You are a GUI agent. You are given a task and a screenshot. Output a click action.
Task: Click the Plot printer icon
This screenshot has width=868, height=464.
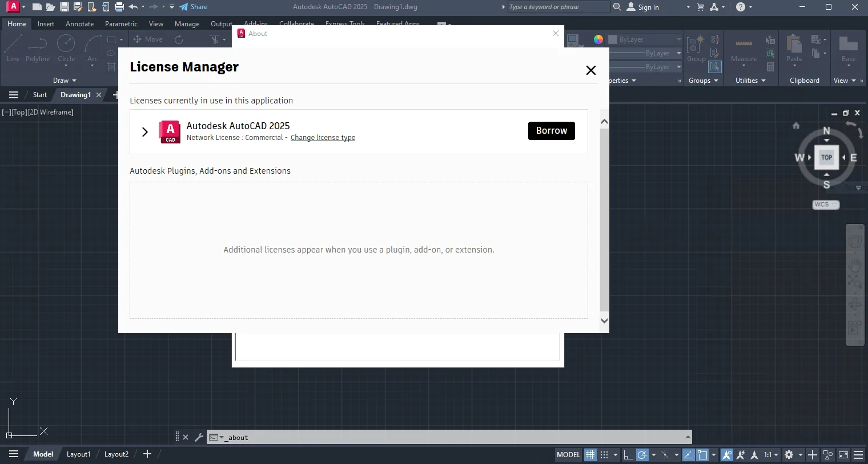[119, 7]
